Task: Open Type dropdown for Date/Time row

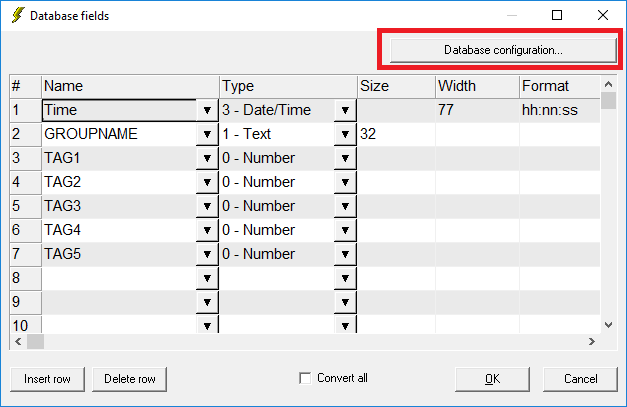Action: click(x=345, y=110)
